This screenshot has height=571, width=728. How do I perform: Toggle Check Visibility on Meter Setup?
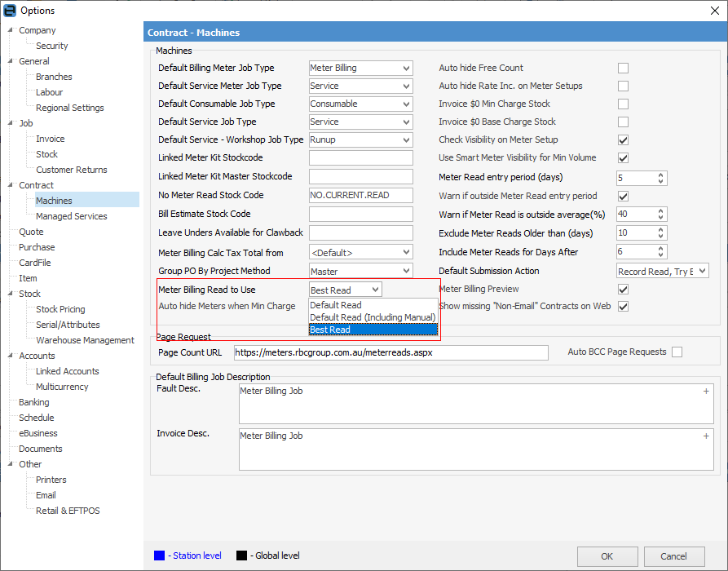[623, 140]
